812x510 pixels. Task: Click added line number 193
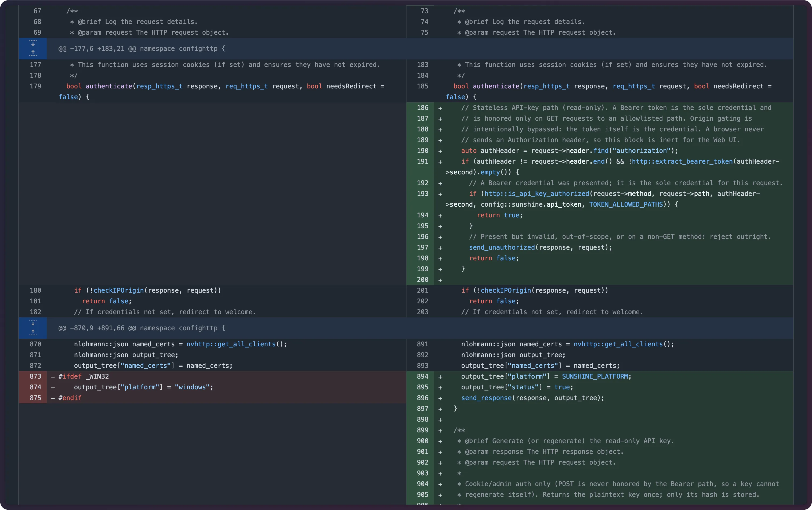point(422,194)
